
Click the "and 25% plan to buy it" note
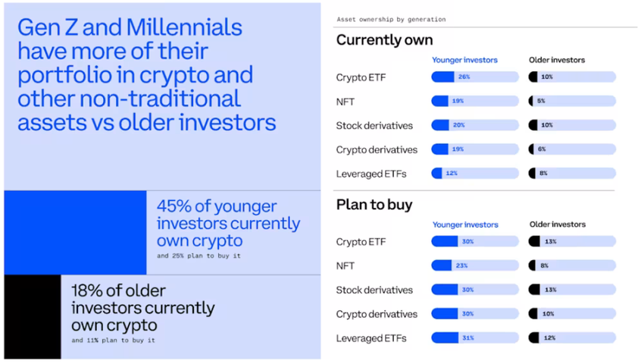[x=199, y=256]
